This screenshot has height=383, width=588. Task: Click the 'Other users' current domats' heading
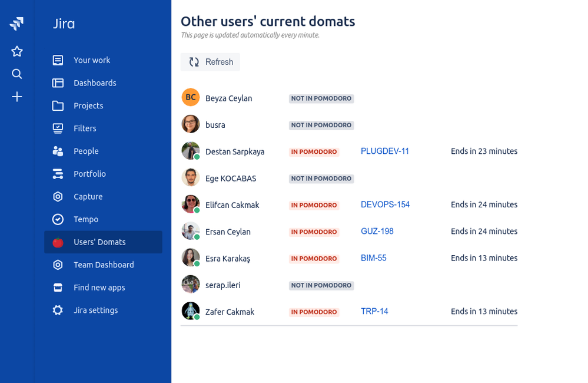pos(268,21)
